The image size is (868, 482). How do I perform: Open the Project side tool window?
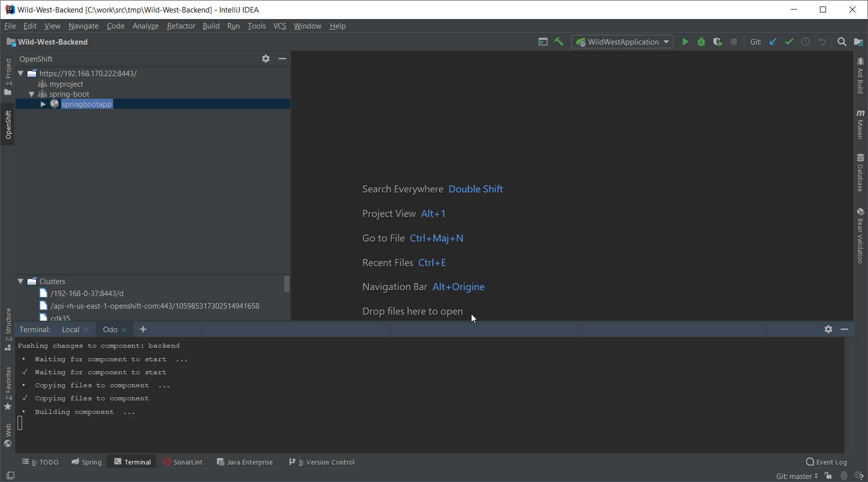(x=8, y=77)
